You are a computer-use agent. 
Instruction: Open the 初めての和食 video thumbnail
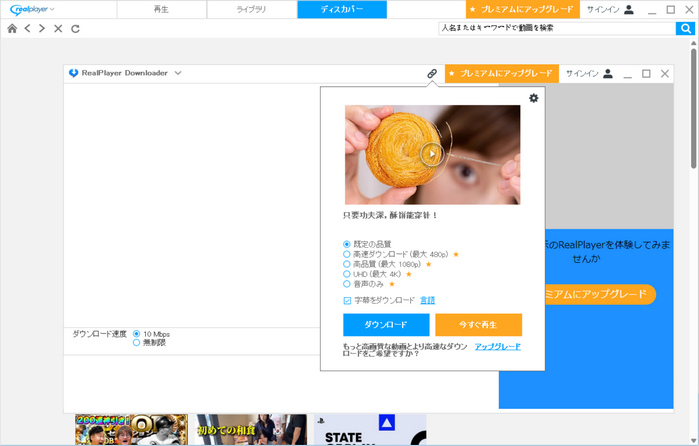click(x=251, y=429)
